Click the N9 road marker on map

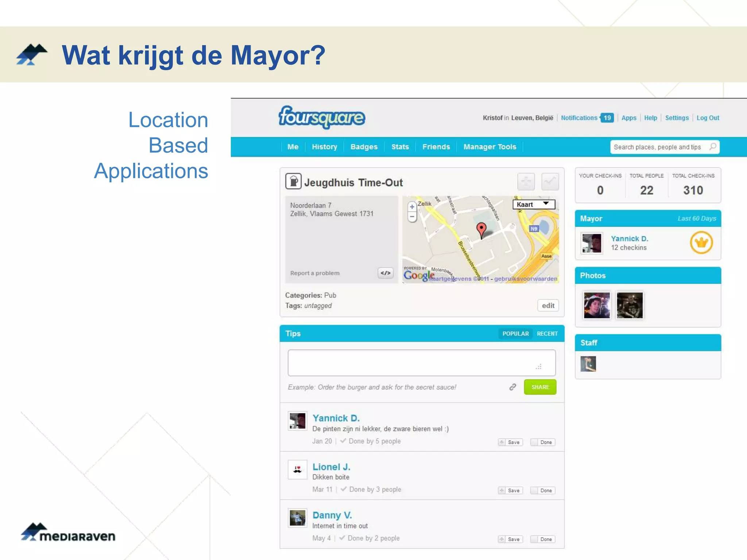534,229
